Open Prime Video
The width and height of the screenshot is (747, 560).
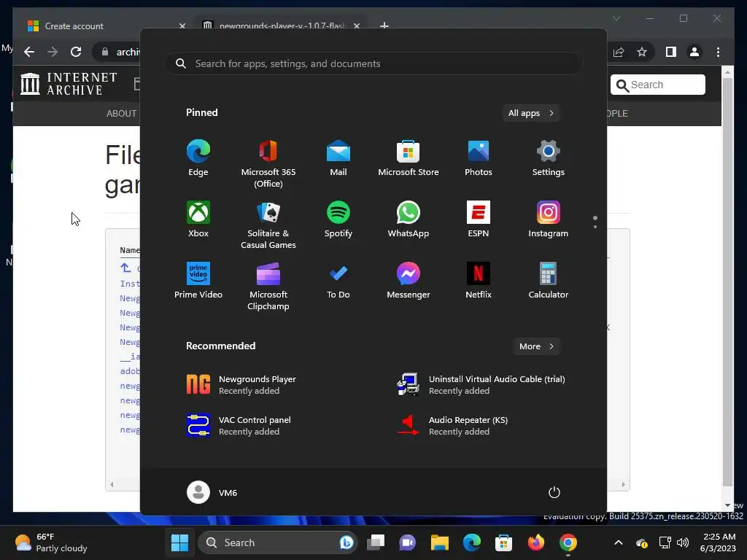198,281
